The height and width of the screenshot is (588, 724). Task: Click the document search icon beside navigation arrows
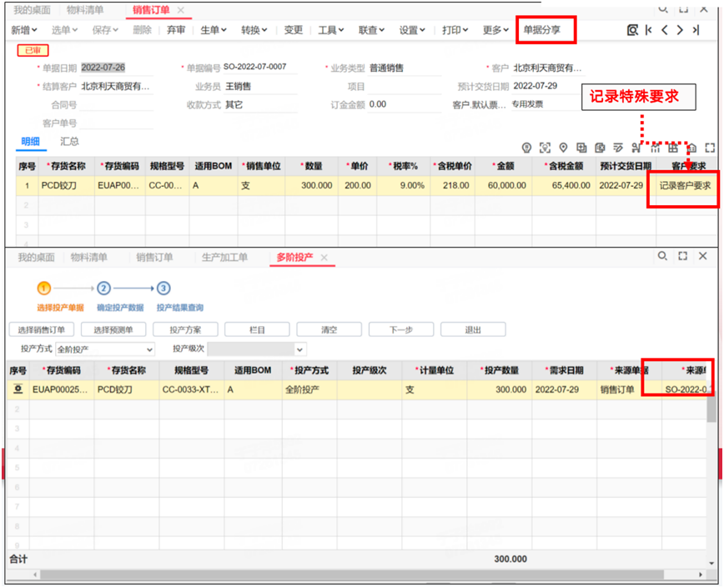coord(632,30)
